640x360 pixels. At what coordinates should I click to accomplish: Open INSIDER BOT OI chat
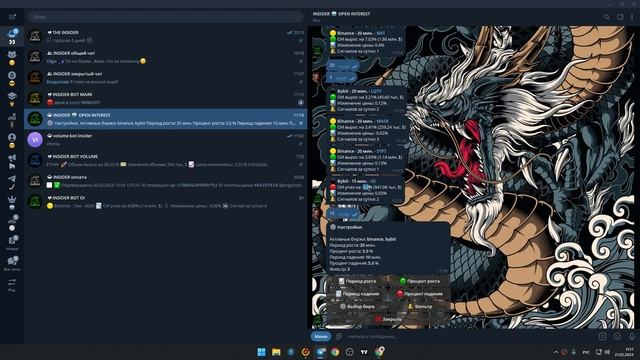(x=165, y=202)
